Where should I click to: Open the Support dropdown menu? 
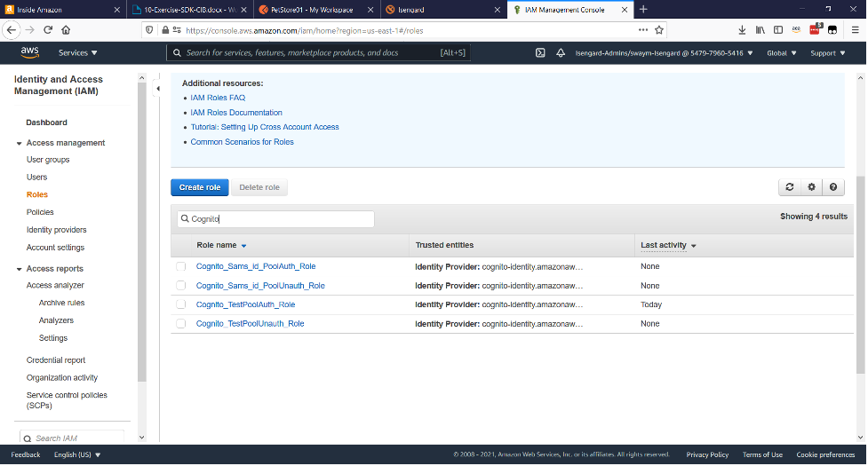pos(828,53)
